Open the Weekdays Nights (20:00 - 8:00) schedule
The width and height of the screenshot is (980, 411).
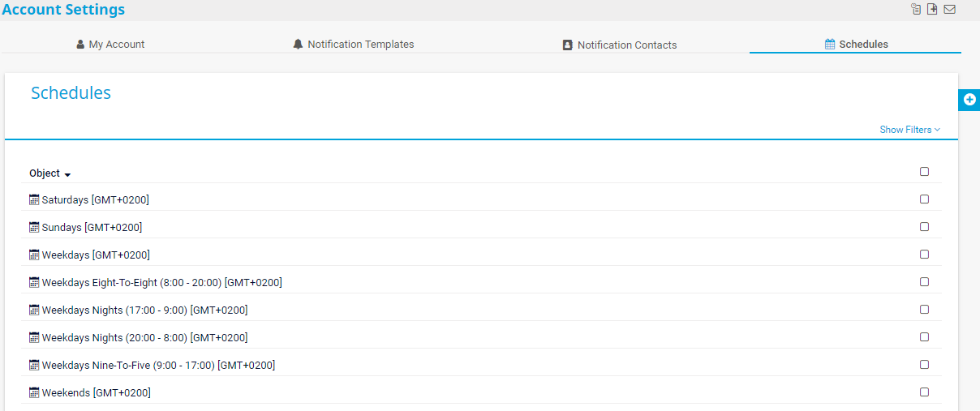[x=144, y=338]
